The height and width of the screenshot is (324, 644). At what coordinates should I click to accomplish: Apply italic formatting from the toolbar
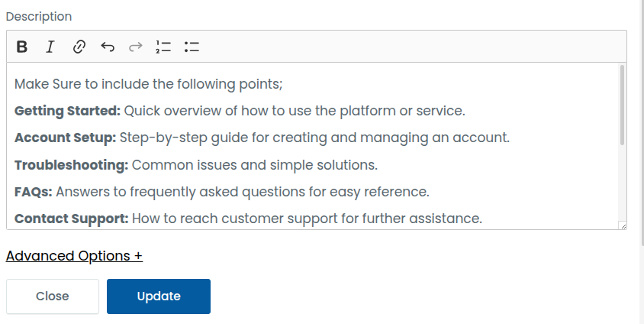[50, 47]
